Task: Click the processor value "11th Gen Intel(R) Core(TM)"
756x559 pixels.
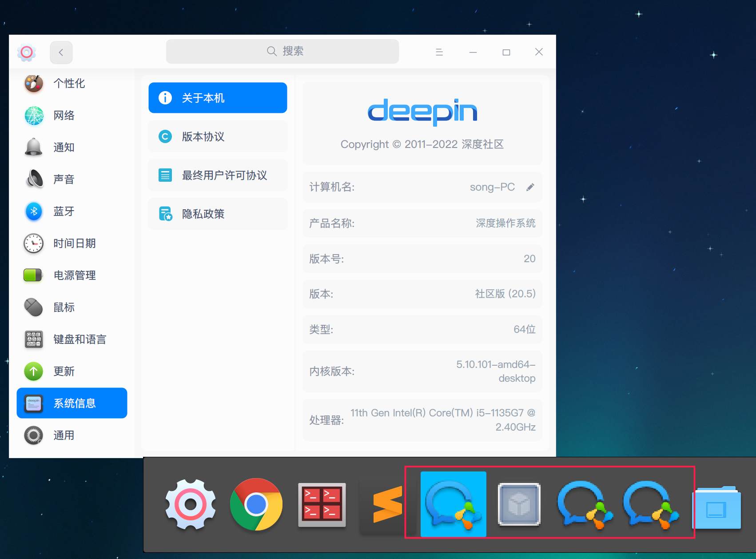Action: (x=443, y=420)
